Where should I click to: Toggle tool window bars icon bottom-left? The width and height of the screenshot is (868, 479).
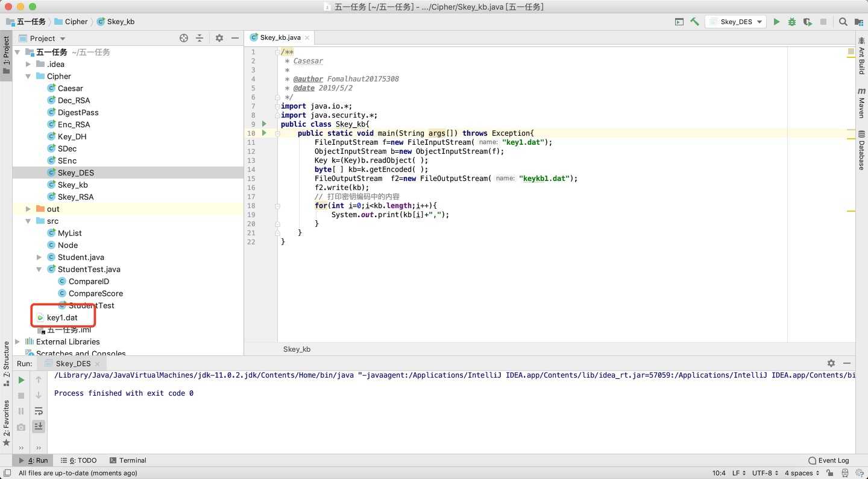(7, 474)
